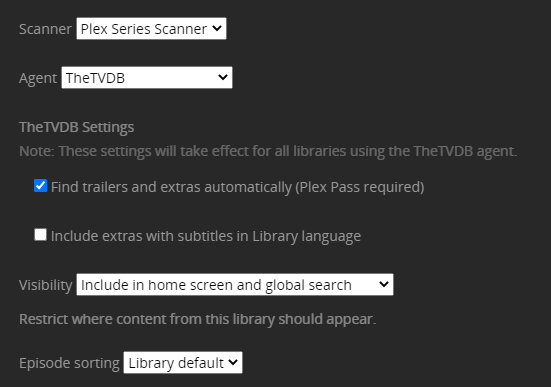Screen dimensions: 551x387
Task: Click the Agent field label
Action: coord(38,78)
